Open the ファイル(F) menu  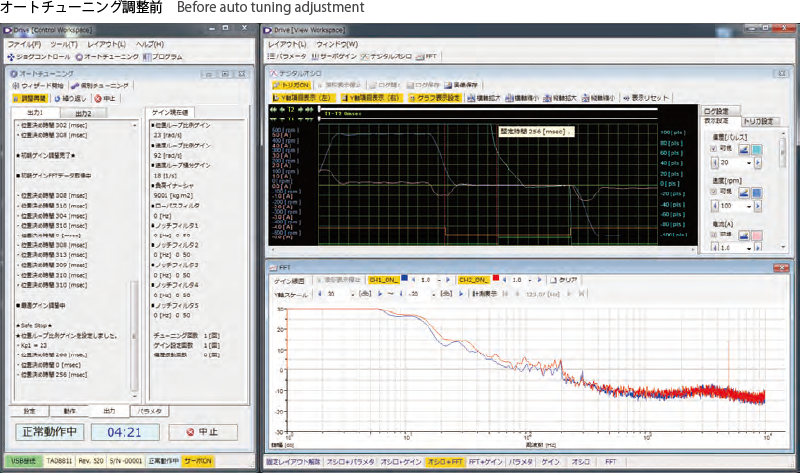pyautogui.click(x=24, y=45)
